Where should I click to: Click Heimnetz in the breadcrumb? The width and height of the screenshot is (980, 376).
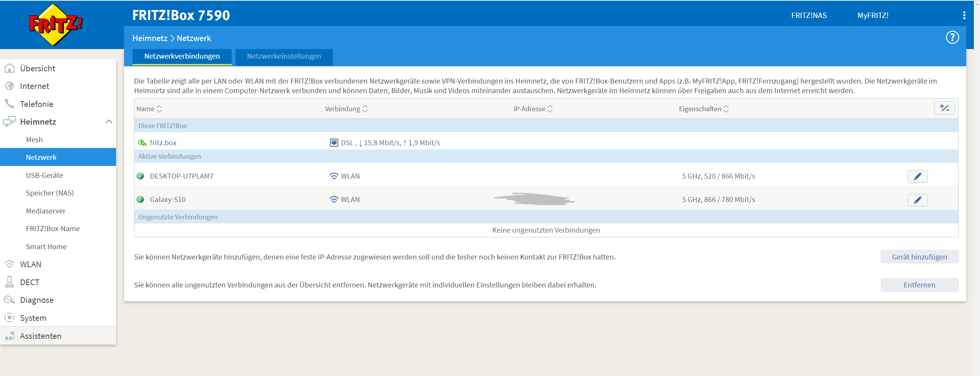(150, 38)
